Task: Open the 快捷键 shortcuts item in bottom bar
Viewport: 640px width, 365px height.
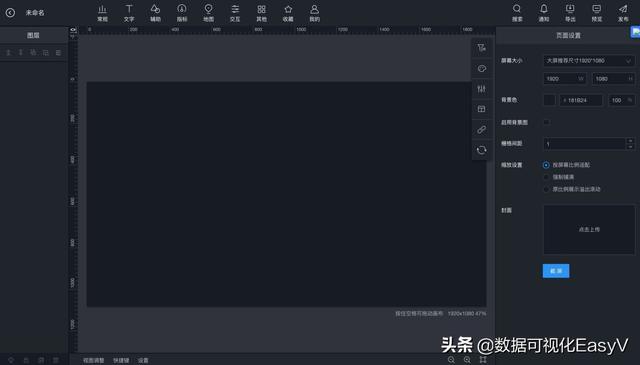Action: tap(121, 361)
